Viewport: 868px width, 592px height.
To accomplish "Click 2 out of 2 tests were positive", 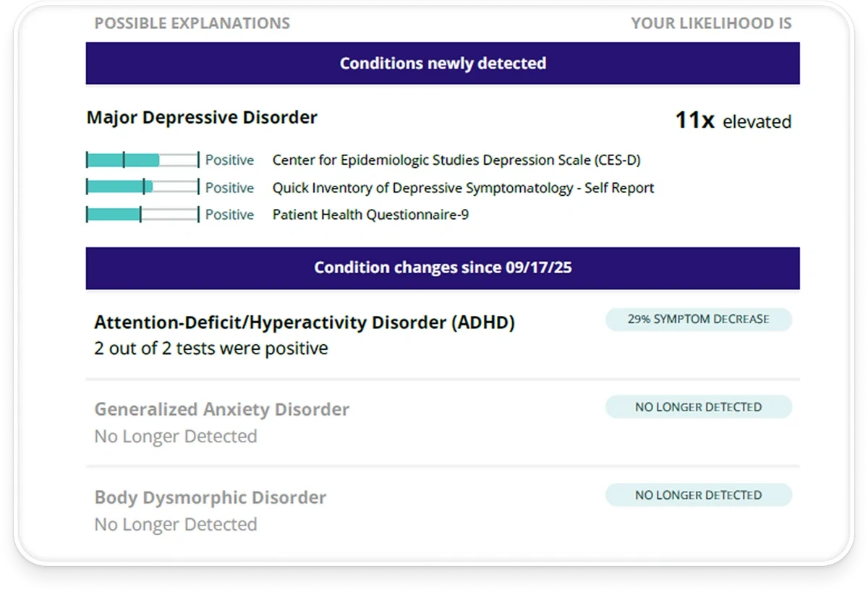I will pyautogui.click(x=211, y=348).
